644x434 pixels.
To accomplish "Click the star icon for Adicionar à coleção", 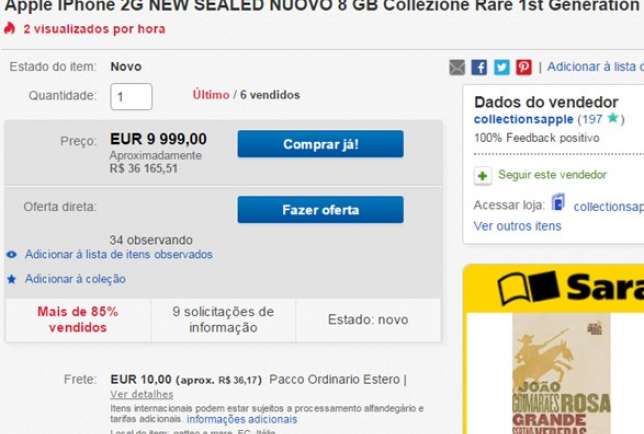I will [x=12, y=280].
